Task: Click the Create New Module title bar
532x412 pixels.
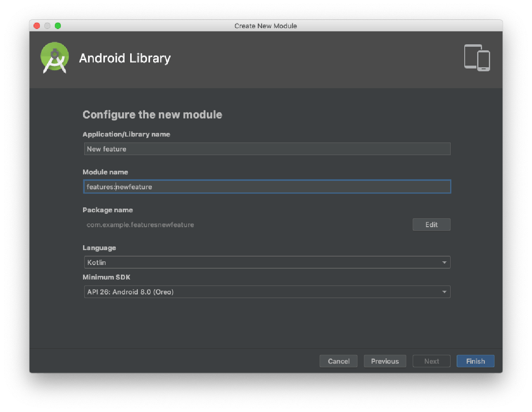Action: point(266,25)
